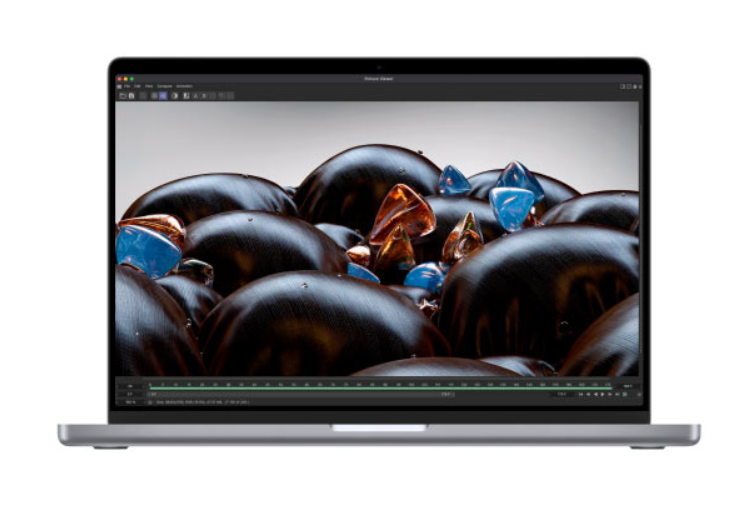Click the highlighted blue toolbar icon
Image resolution: width=749 pixels, height=526 pixels.
[x=164, y=95]
